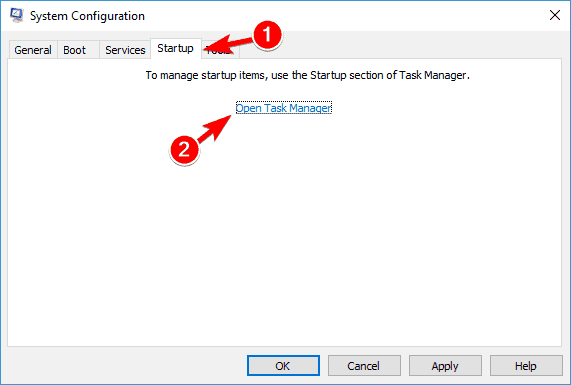
Task: Click the blank title bar area beside the title
Action: [346, 16]
